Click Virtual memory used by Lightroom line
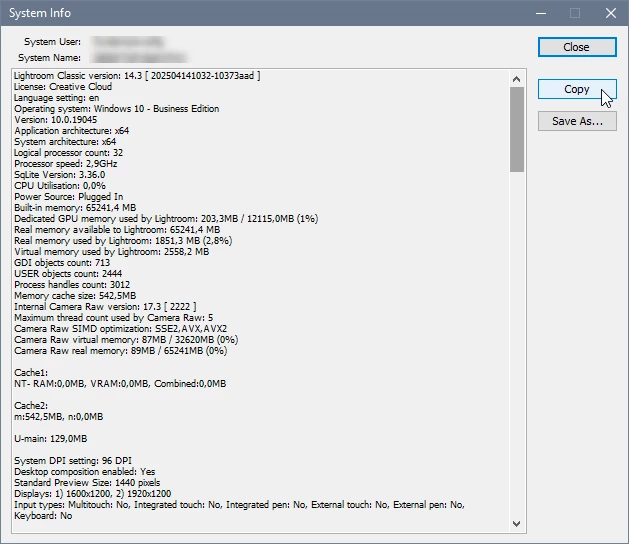 tap(112, 252)
